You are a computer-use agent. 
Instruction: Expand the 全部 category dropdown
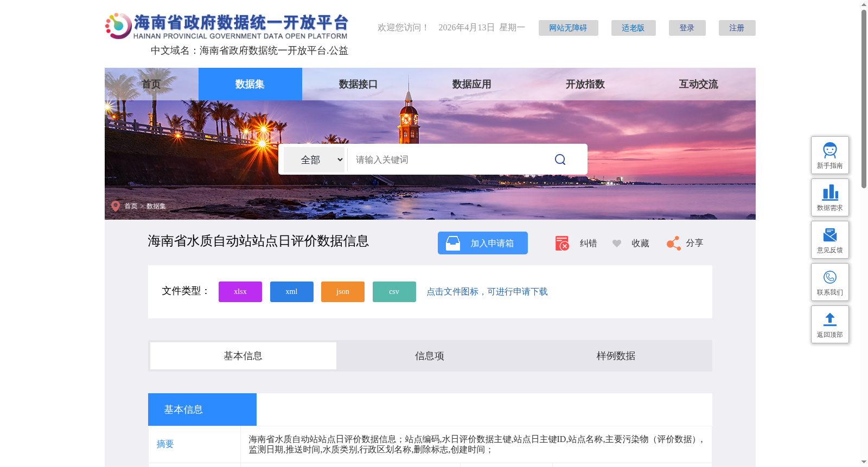point(314,160)
